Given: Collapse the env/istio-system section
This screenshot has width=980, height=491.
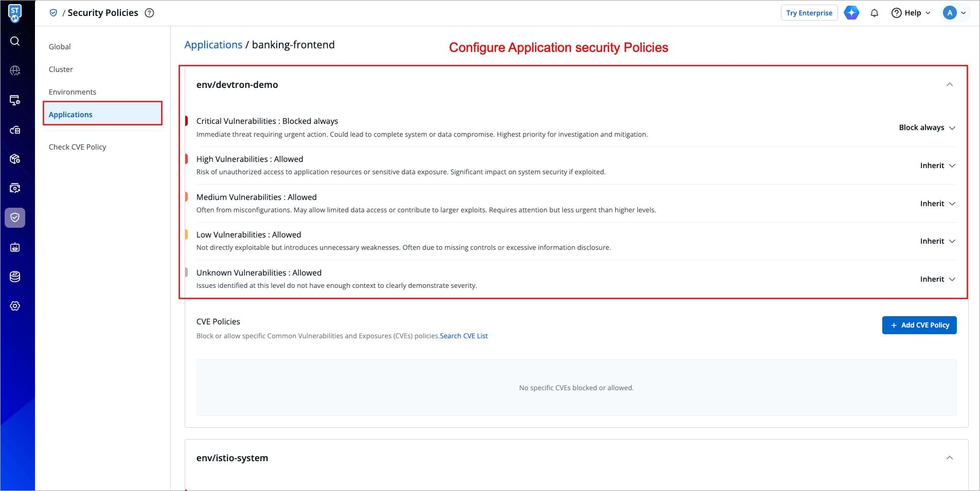Looking at the screenshot, I should 949,458.
